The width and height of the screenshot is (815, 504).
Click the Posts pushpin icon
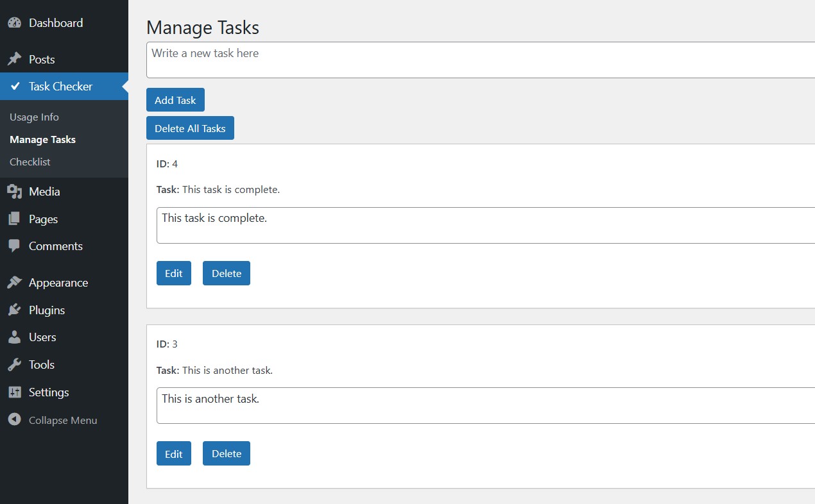[x=14, y=60]
